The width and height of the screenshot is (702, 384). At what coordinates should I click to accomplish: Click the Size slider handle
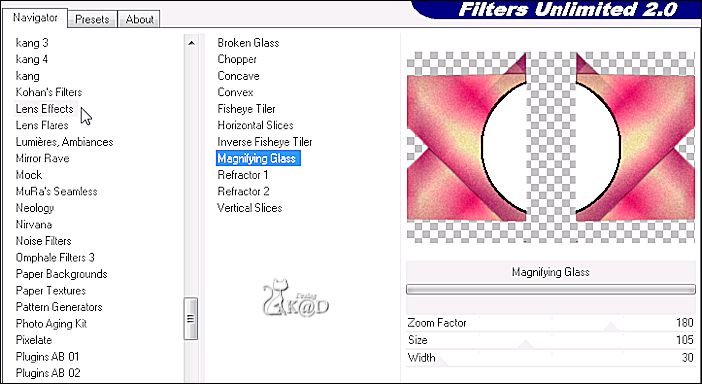526,345
